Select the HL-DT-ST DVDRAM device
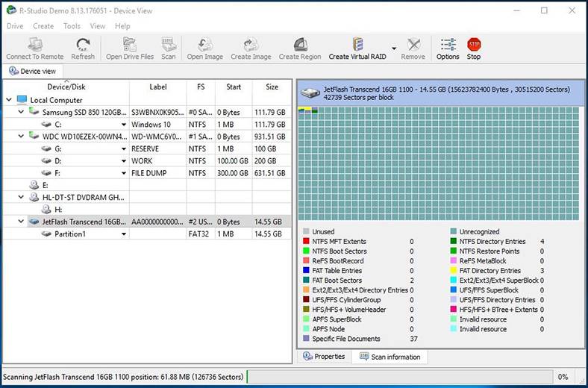Image resolution: width=588 pixels, height=388 pixels. 84,197
